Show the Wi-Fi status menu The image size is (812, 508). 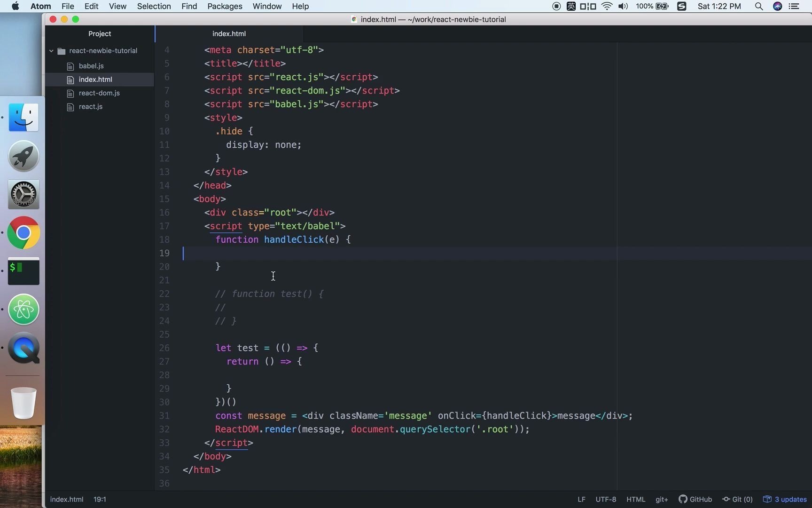coord(607,6)
